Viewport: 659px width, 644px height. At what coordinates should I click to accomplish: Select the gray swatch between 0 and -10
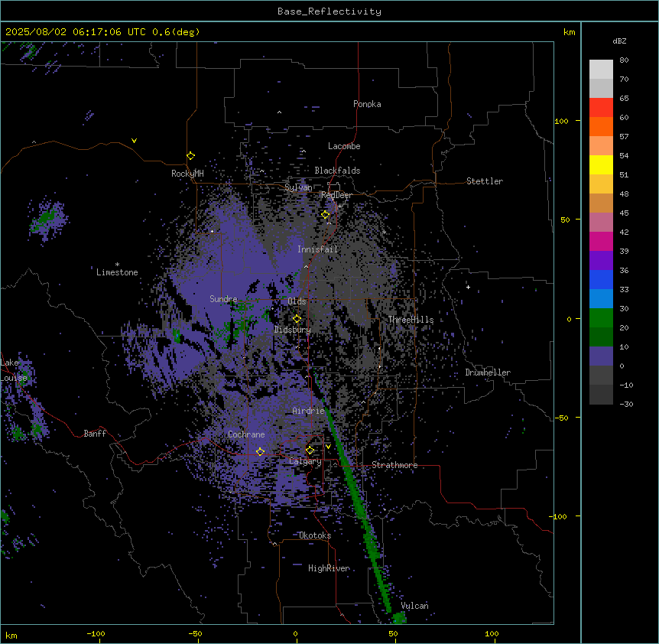point(601,376)
